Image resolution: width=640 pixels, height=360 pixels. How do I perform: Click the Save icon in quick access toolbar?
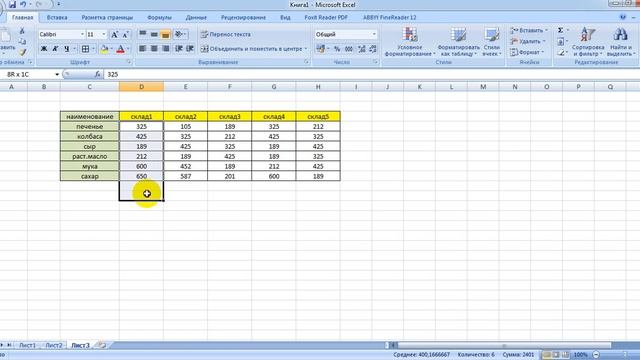[x=12, y=4]
